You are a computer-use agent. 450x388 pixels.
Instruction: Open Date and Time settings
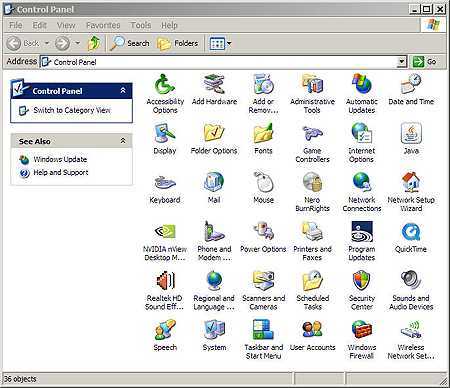tap(411, 90)
